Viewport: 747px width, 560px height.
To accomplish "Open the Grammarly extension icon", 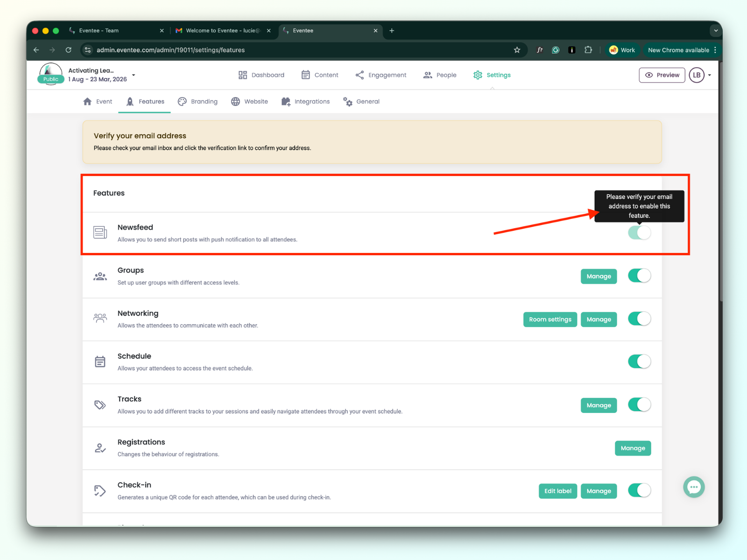I will [556, 50].
